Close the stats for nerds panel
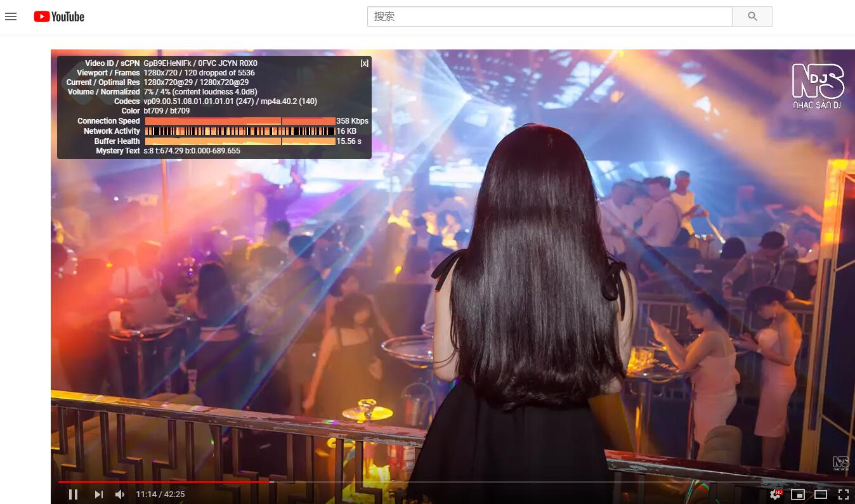 [x=364, y=63]
